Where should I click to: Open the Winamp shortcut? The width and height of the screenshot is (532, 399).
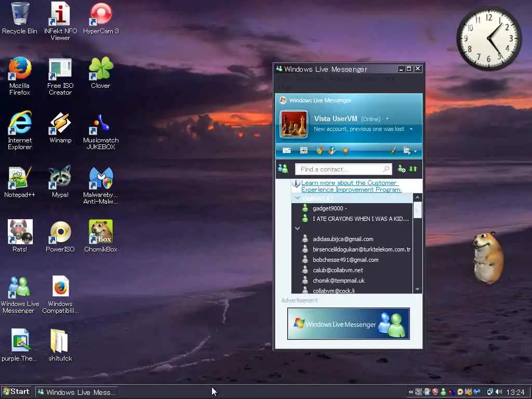(x=60, y=127)
